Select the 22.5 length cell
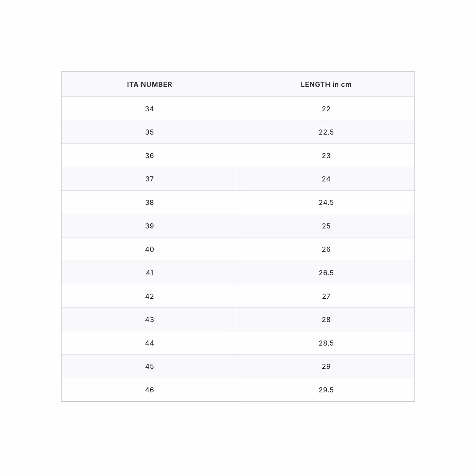Screen dimensions: 476x476 pos(326,132)
